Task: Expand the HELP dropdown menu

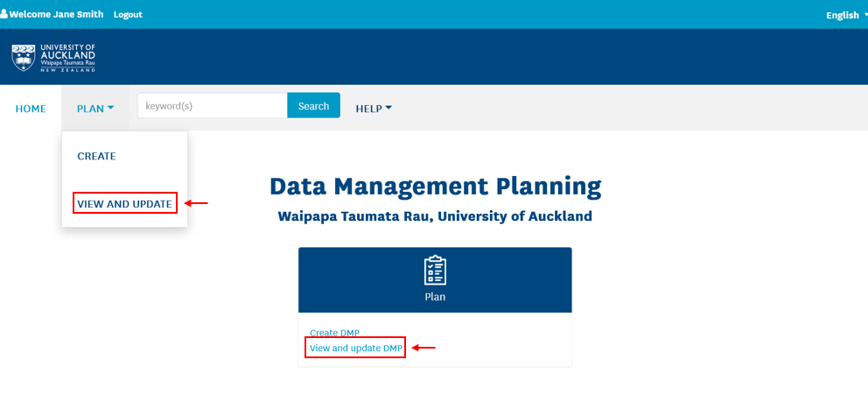Action: (x=374, y=109)
